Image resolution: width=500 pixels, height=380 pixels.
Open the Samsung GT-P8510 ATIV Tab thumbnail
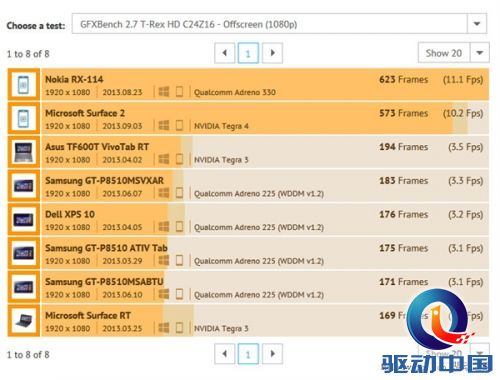tap(23, 253)
